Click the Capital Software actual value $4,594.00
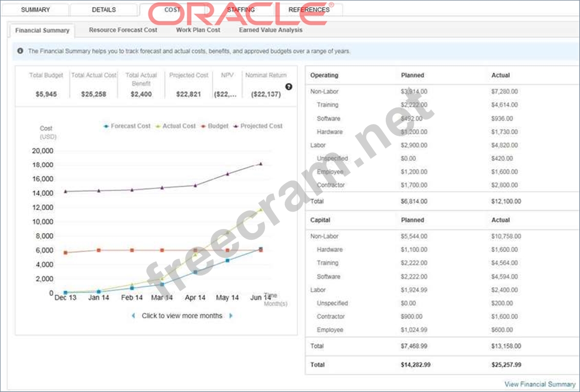This screenshot has width=580, height=392. pos(505,277)
